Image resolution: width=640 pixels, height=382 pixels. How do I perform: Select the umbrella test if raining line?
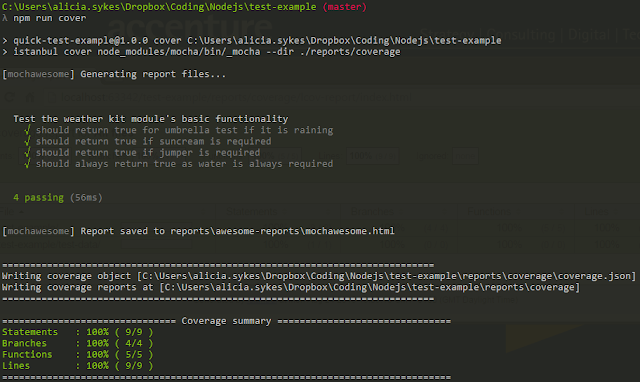click(x=184, y=130)
